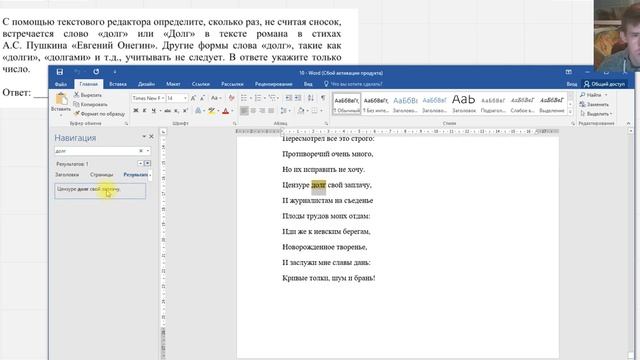Screen dimensions: 640x360
Task: Click the borders icon
Action: pos(315,111)
